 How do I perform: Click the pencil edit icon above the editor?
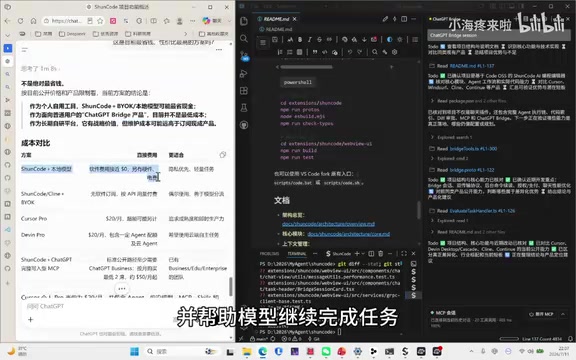click(385, 19)
